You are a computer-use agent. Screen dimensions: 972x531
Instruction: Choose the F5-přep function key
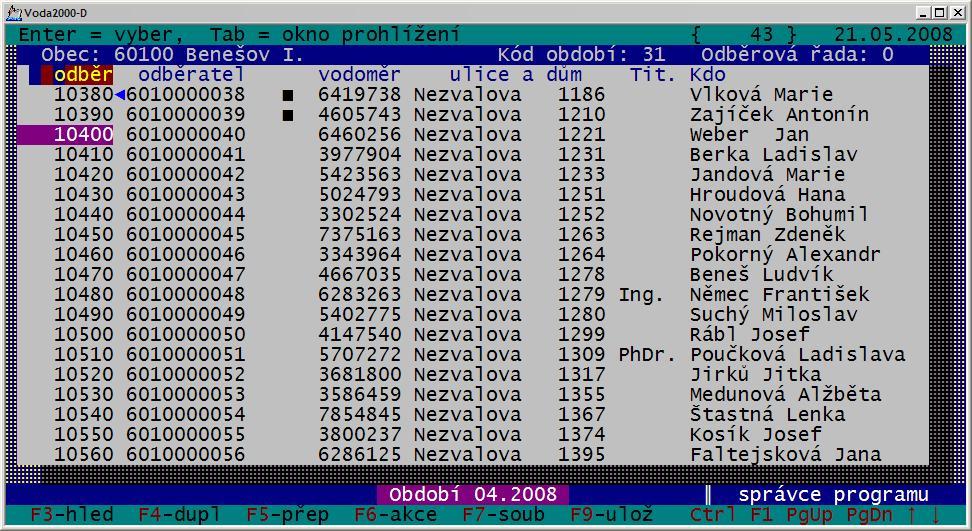[x=288, y=514]
